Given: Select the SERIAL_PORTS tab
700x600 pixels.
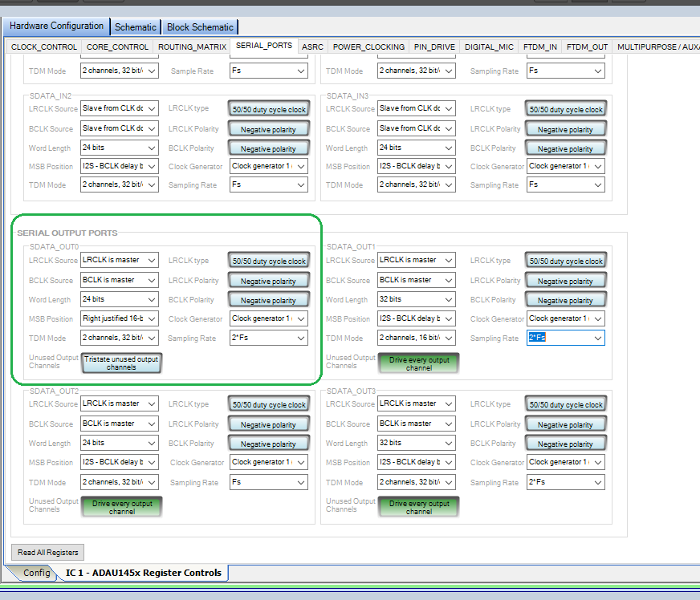Looking at the screenshot, I should point(264,46).
